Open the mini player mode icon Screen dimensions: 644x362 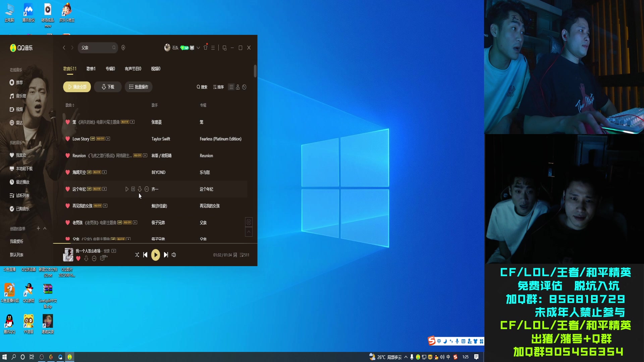click(224, 48)
